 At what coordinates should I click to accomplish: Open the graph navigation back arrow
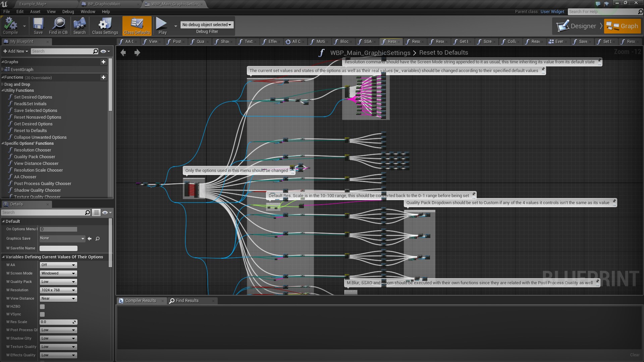click(x=123, y=52)
